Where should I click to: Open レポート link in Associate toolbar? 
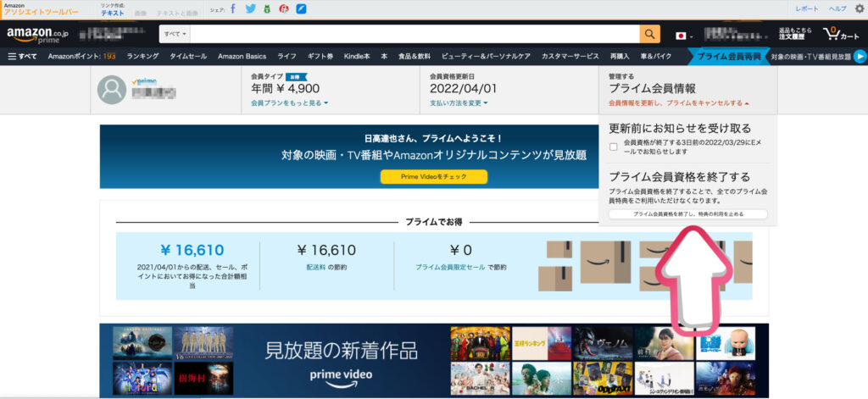[x=807, y=8]
